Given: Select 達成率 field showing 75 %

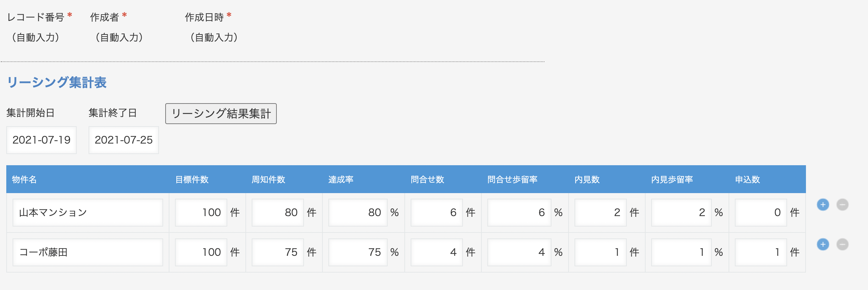Looking at the screenshot, I should (x=358, y=252).
